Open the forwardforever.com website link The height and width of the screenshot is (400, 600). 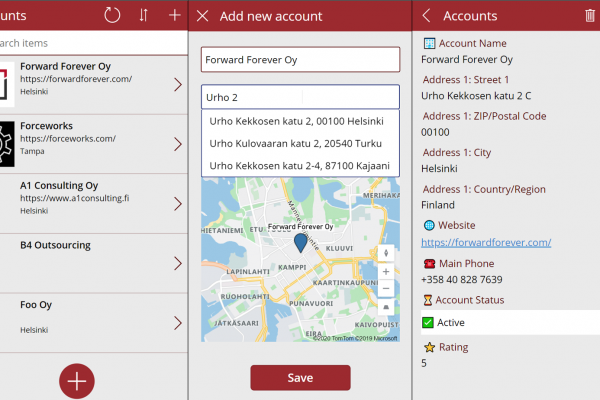tap(486, 242)
